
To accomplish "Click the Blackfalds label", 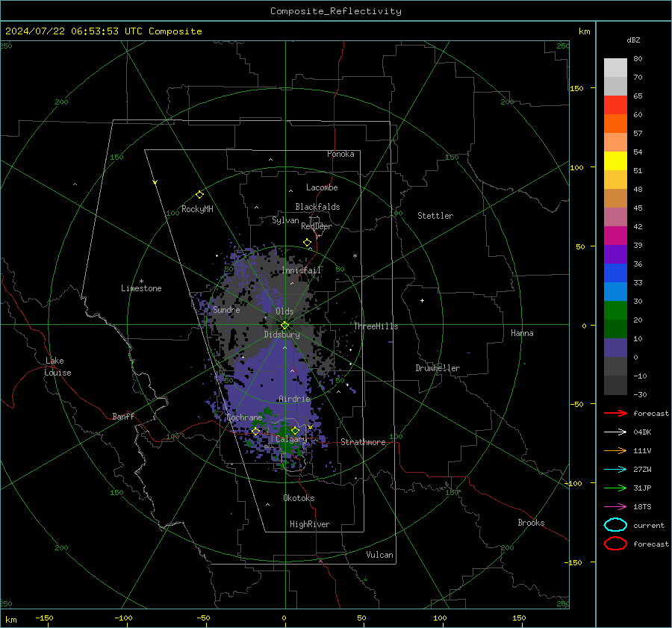I will point(317,207).
